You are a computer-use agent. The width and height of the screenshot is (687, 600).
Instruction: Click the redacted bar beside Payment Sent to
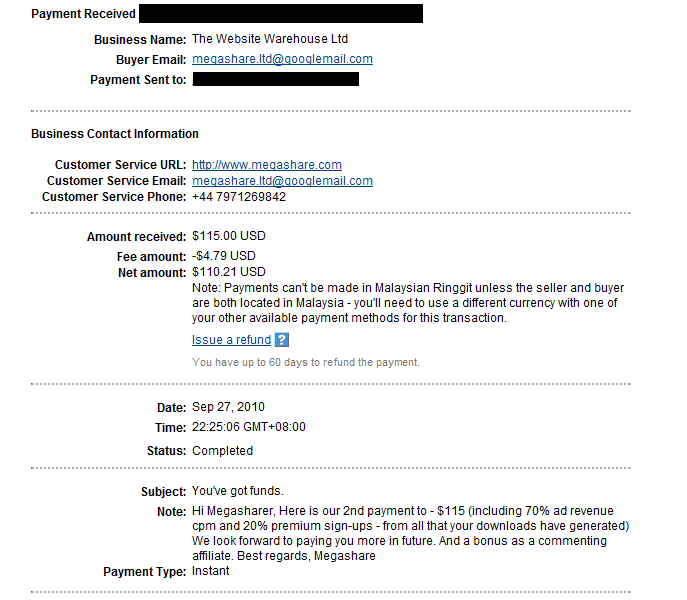[x=275, y=79]
